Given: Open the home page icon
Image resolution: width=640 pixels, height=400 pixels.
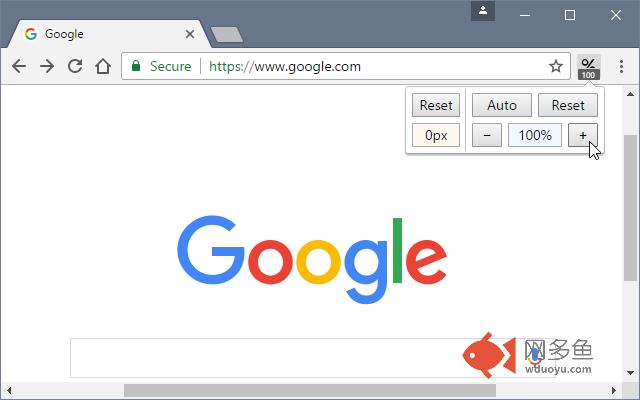Looking at the screenshot, I should coord(103,66).
